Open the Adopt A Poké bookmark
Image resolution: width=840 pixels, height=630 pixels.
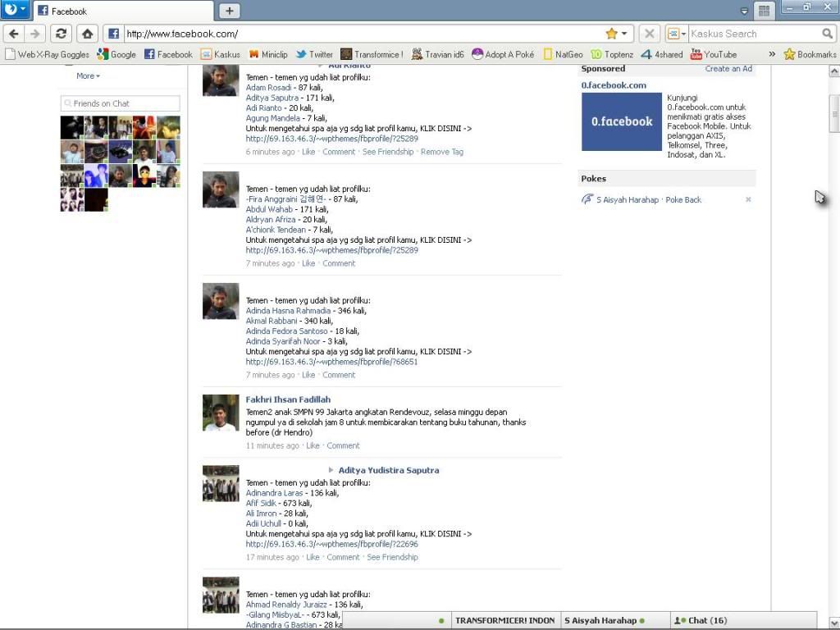click(x=503, y=54)
